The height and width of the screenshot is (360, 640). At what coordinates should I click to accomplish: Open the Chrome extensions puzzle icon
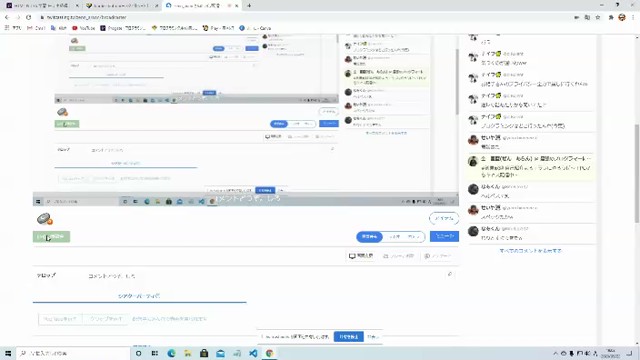click(611, 17)
